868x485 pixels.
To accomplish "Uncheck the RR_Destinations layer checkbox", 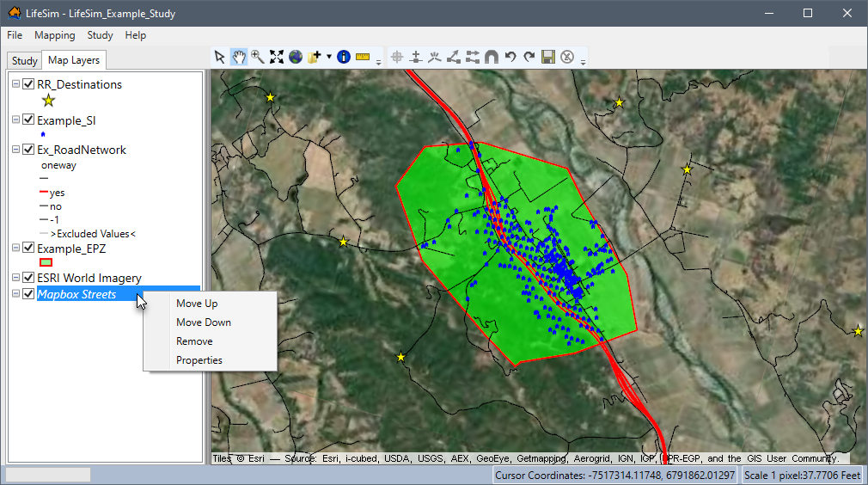I will point(28,84).
